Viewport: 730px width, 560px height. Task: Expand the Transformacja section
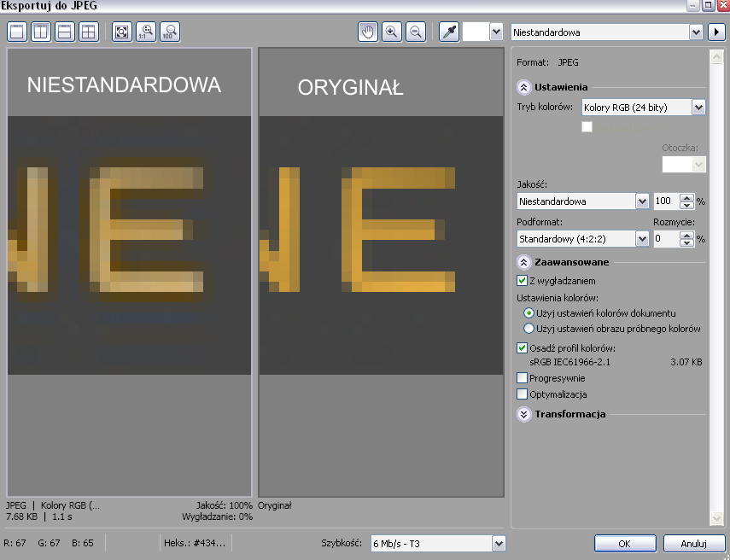[524, 414]
